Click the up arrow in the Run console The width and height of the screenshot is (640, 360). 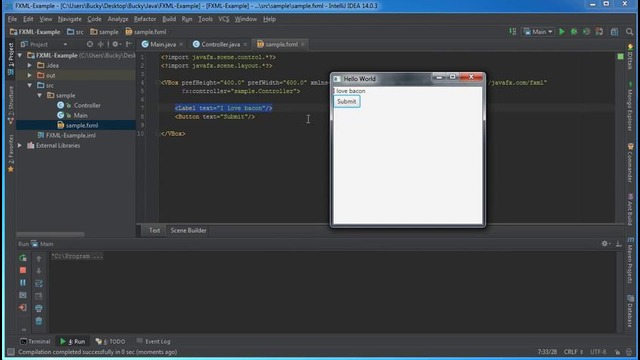[x=39, y=258]
